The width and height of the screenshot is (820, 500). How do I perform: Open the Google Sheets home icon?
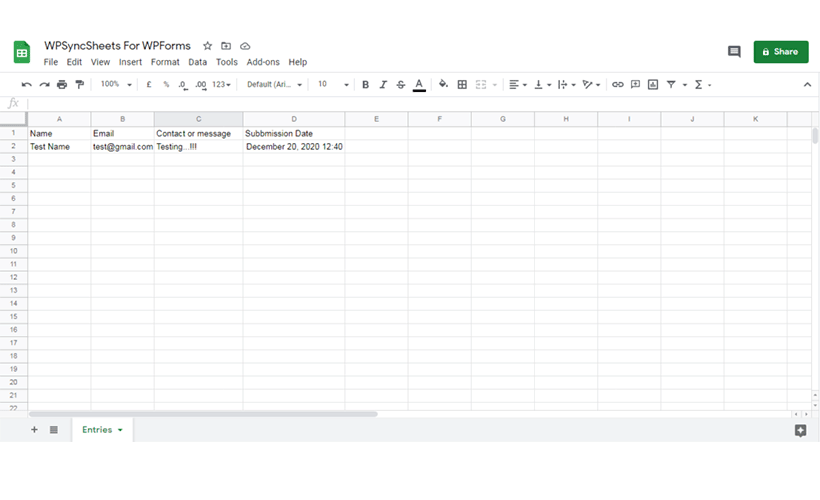click(x=21, y=52)
